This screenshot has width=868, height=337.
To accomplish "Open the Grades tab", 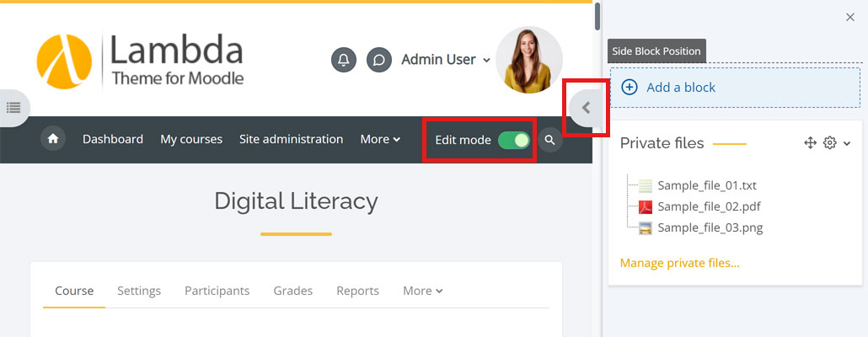I will point(292,291).
